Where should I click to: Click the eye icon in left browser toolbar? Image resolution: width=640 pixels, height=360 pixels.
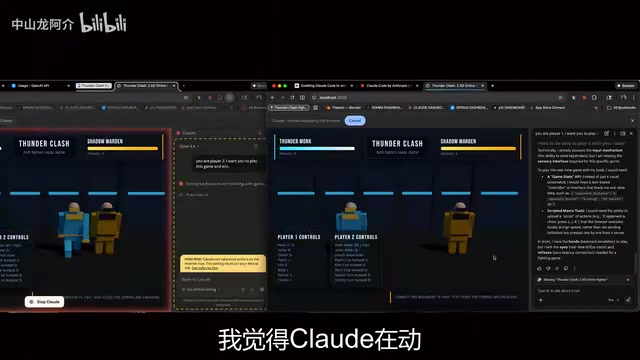pos(186,98)
